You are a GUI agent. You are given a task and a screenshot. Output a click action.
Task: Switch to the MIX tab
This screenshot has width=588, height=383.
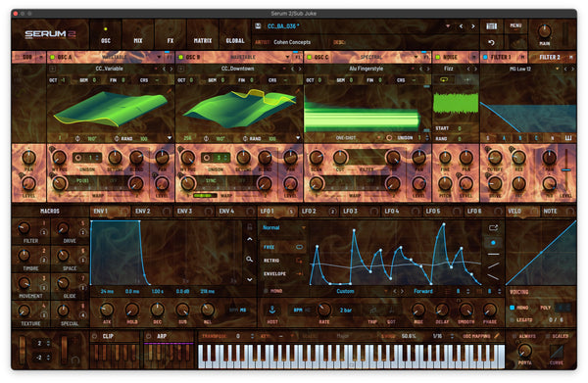(x=138, y=35)
